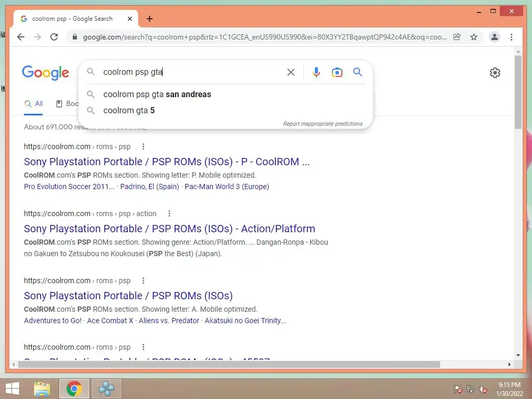
Task: Click the Chrome back arrow
Action: [21, 37]
